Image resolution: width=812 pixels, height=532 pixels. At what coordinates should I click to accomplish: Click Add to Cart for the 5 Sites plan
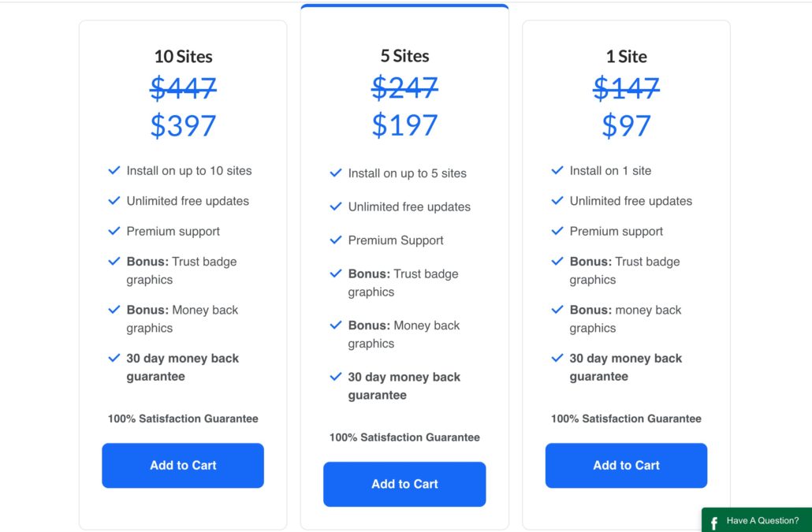tap(404, 484)
